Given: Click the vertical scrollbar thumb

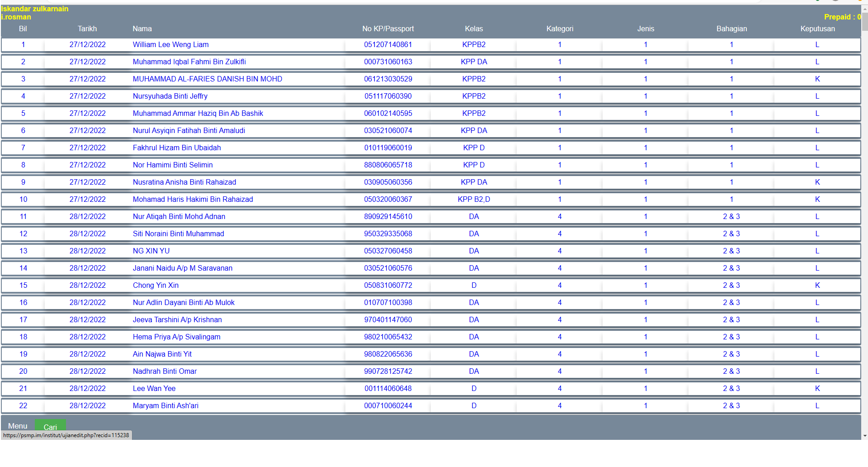Looking at the screenshot, I should [x=864, y=22].
